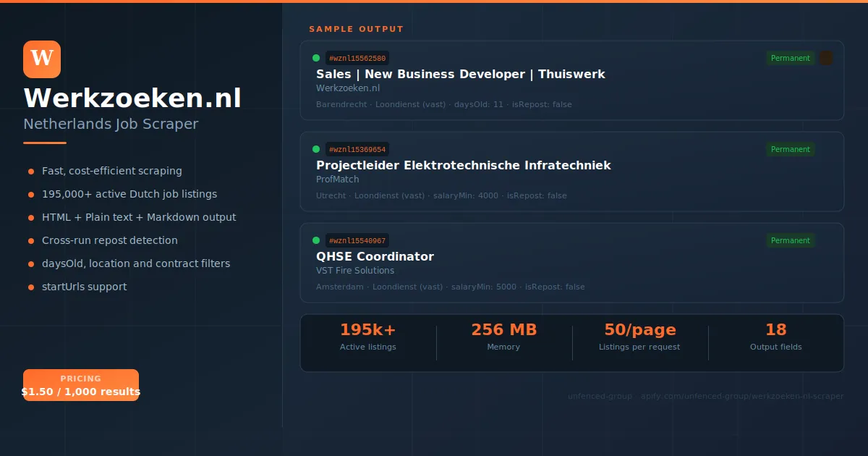
Task: Select the PRICING label
Action: click(x=81, y=378)
